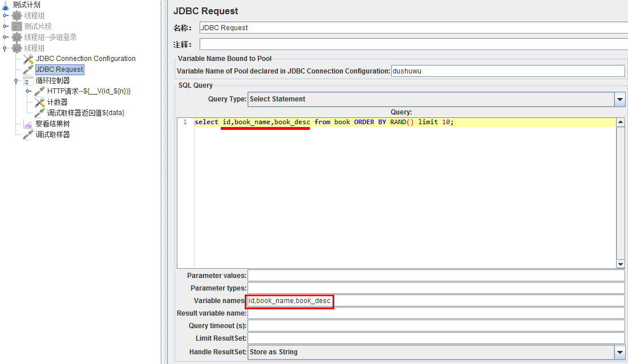The width and height of the screenshot is (628, 364).
Task: Select HTTP请求--${__V(id_${n})} tree item
Action: pos(89,91)
